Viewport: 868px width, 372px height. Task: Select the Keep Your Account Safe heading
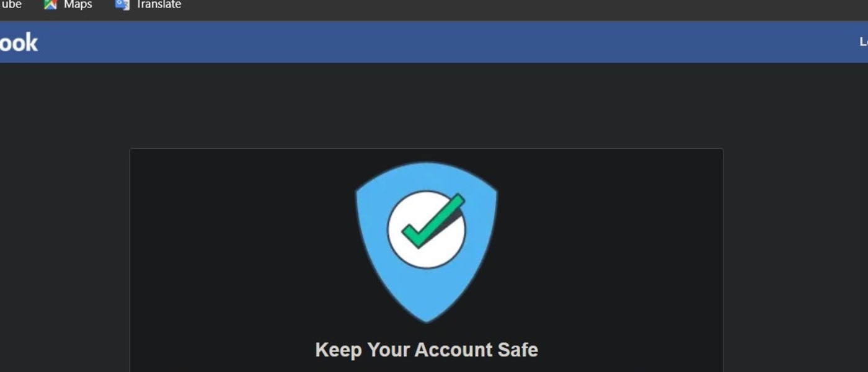427,350
